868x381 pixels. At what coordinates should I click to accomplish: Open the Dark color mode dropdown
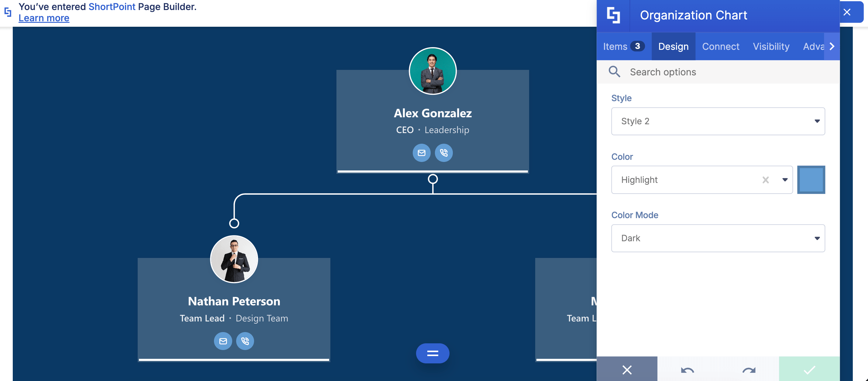pyautogui.click(x=718, y=238)
